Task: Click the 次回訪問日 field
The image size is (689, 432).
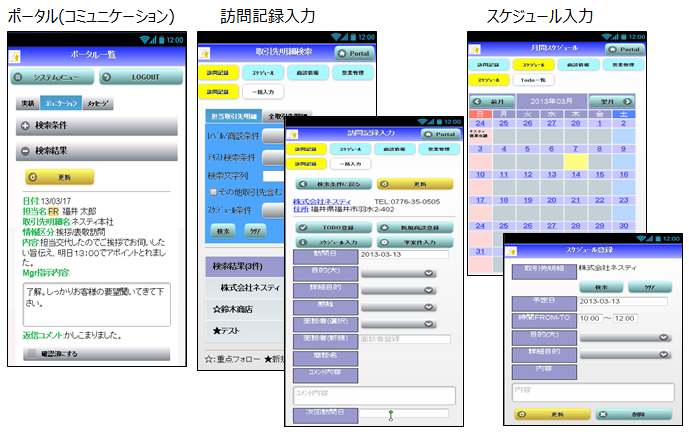Action: point(404,413)
